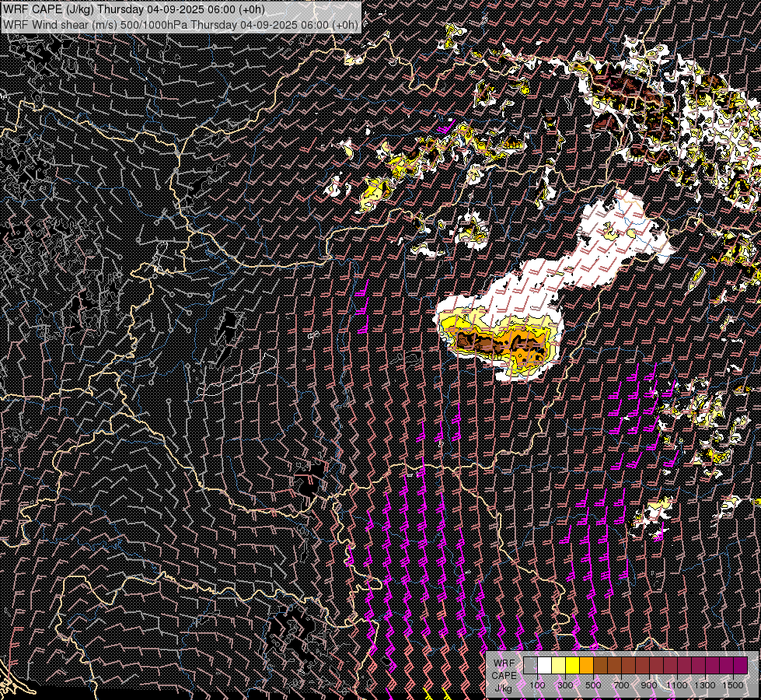Click the J/kg unit label in legend
761x700 pixels.
(x=503, y=688)
